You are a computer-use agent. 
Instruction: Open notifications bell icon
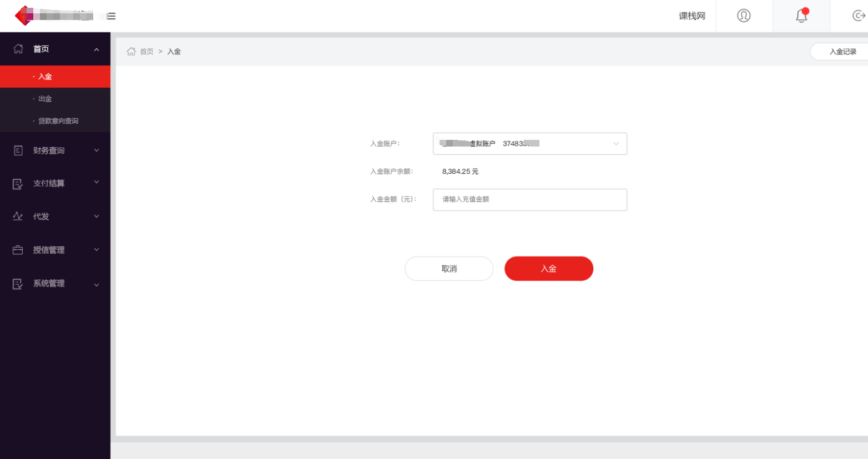[x=802, y=16]
